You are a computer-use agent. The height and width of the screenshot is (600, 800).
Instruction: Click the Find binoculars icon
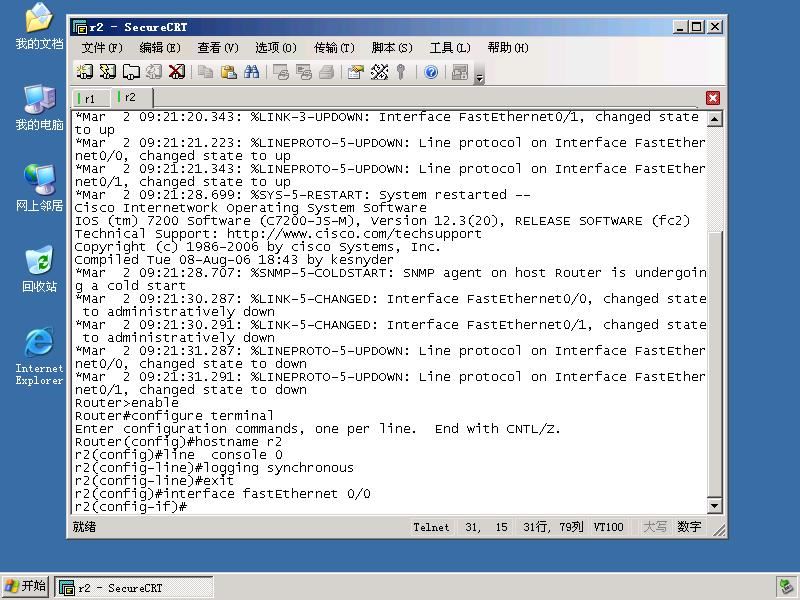(252, 72)
